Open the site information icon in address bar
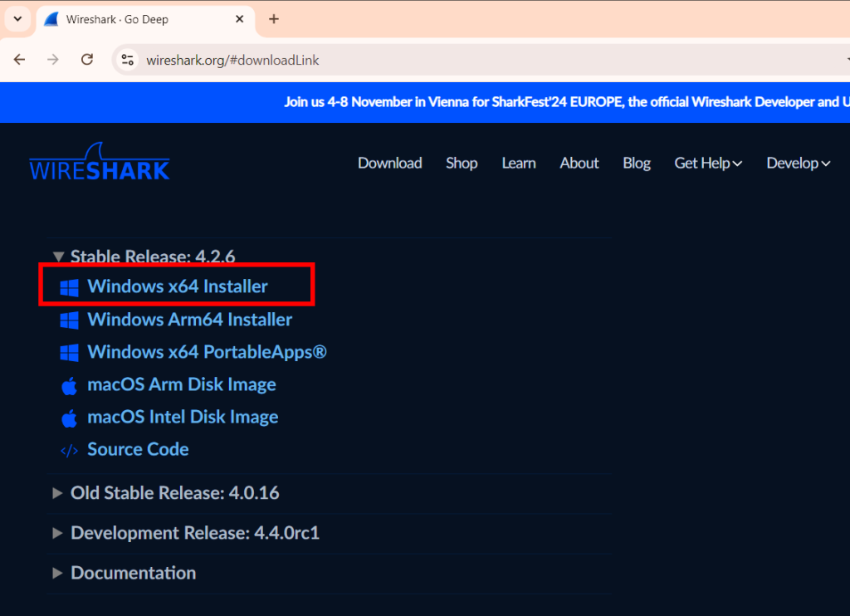This screenshot has height=616, width=850. click(127, 60)
